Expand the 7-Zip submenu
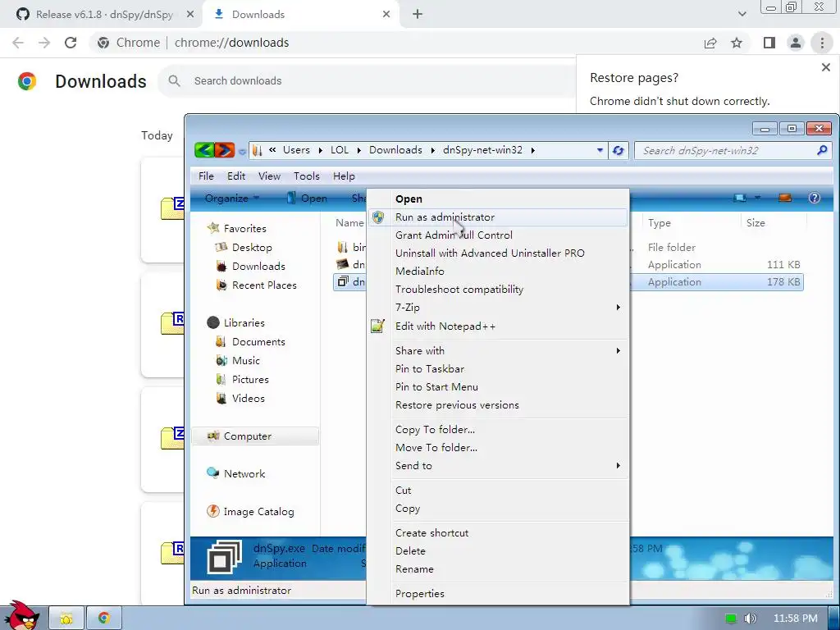The width and height of the screenshot is (840, 630). pyautogui.click(x=498, y=308)
